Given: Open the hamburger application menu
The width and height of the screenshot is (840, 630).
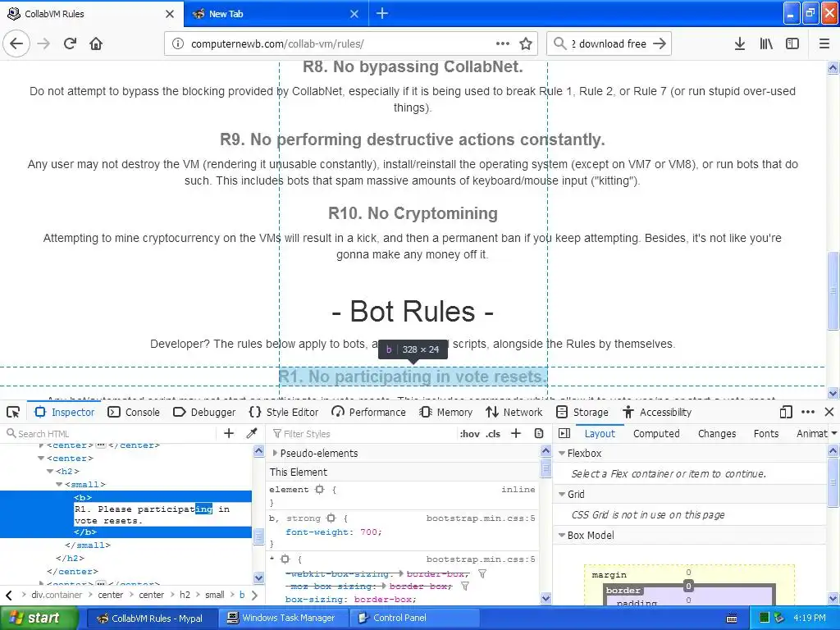Looking at the screenshot, I should [x=824, y=44].
